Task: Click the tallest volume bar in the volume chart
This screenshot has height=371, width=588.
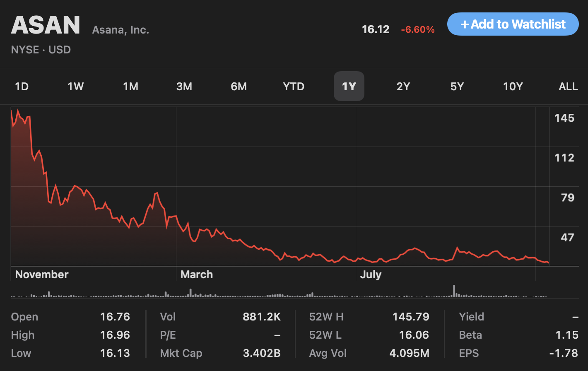Action: coord(454,291)
